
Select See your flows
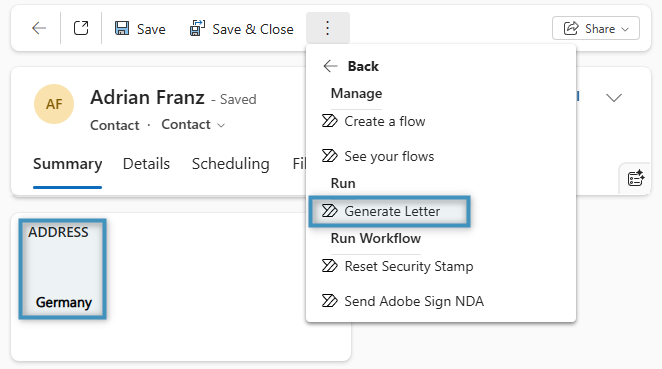378,156
